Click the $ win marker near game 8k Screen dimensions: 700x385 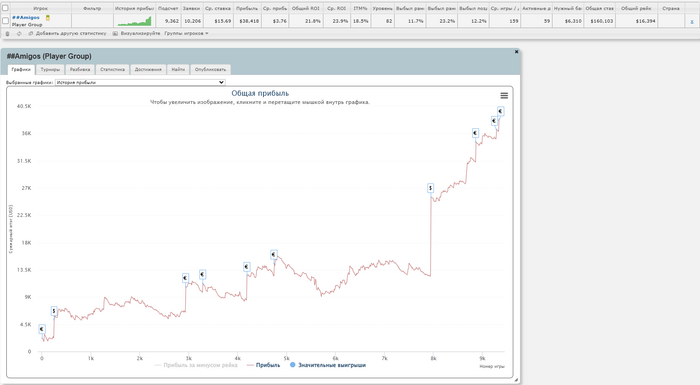pos(430,188)
